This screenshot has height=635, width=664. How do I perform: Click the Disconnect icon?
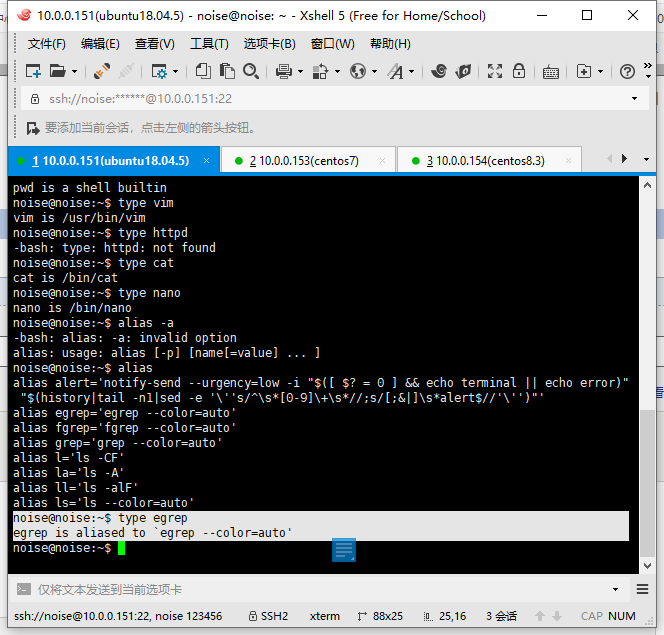coord(126,71)
